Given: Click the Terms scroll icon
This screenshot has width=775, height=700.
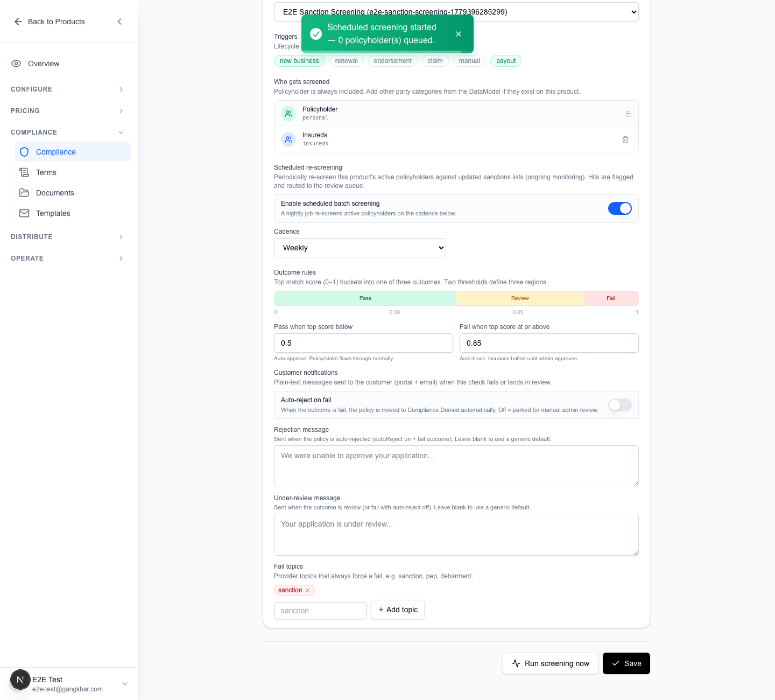Looking at the screenshot, I should [x=24, y=172].
